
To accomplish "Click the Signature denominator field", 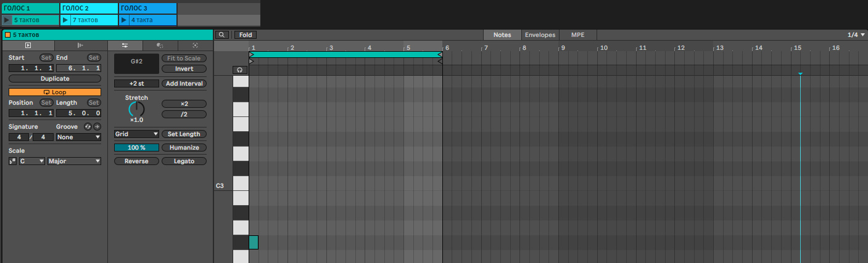I will pyautogui.click(x=43, y=137).
